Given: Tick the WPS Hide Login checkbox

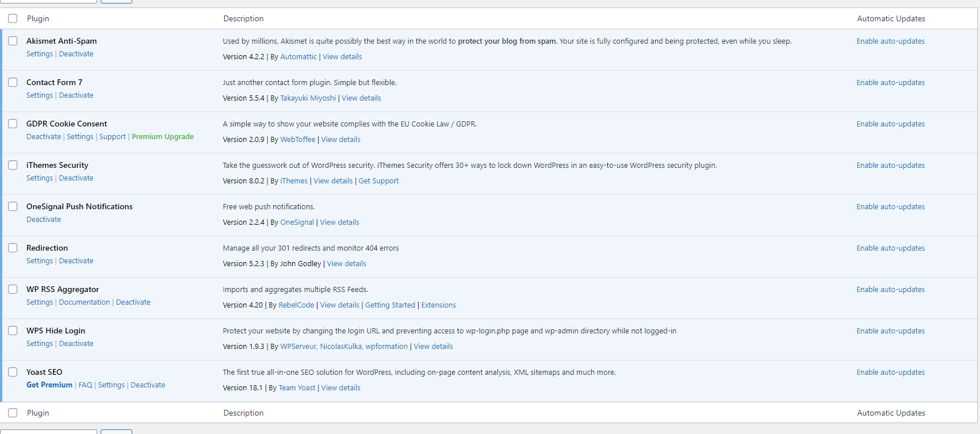Looking at the screenshot, I should coord(13,331).
